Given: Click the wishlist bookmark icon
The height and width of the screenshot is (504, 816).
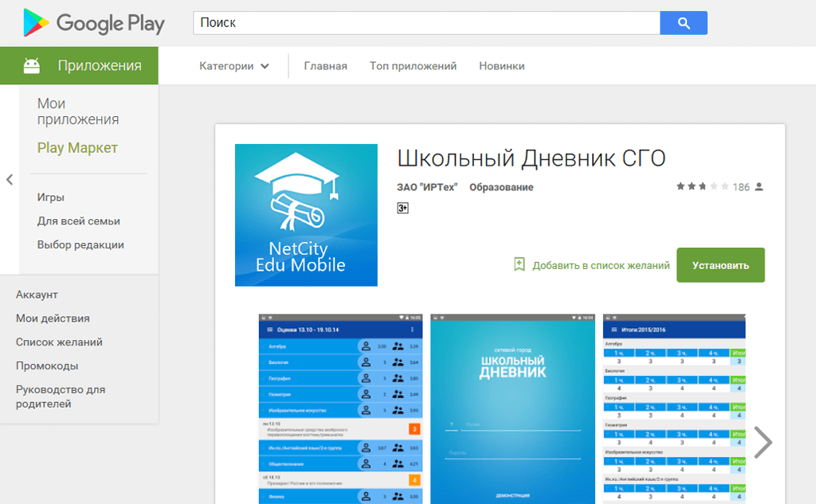Looking at the screenshot, I should click(520, 265).
